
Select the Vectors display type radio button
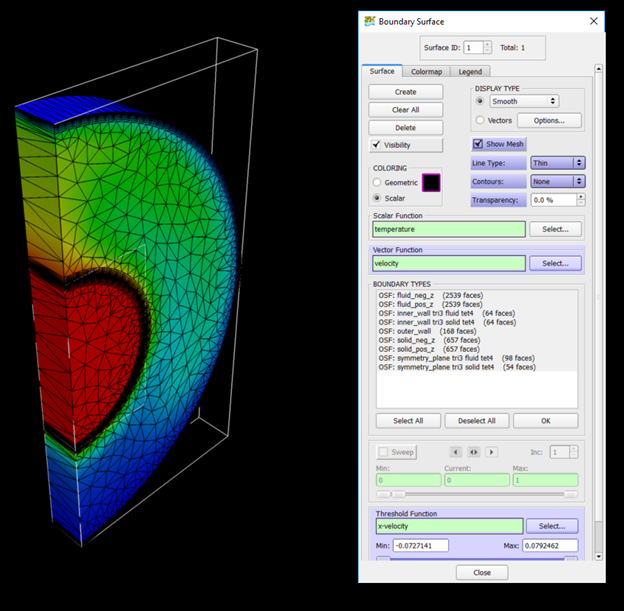click(x=480, y=120)
